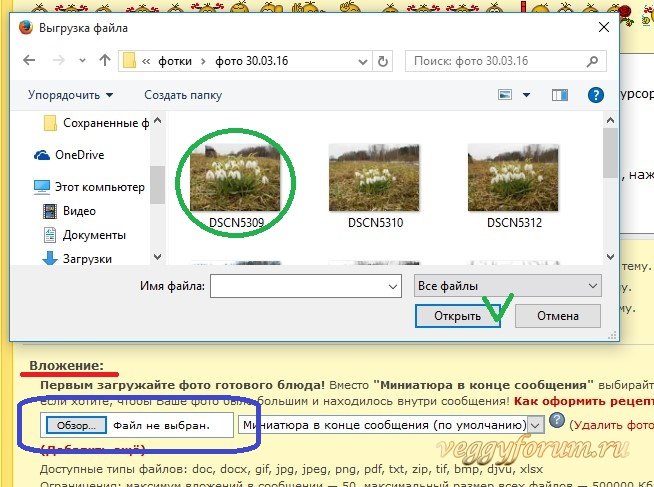Click the Имя файла input field
The image size is (654, 487).
click(306, 286)
